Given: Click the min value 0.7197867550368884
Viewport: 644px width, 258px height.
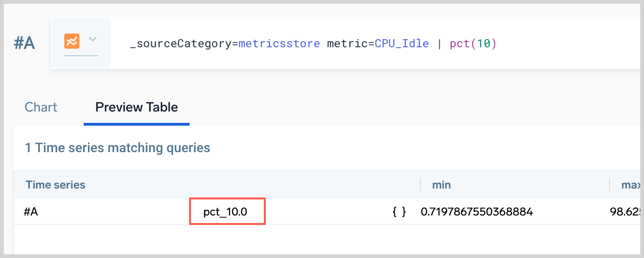Looking at the screenshot, I should point(477,212).
